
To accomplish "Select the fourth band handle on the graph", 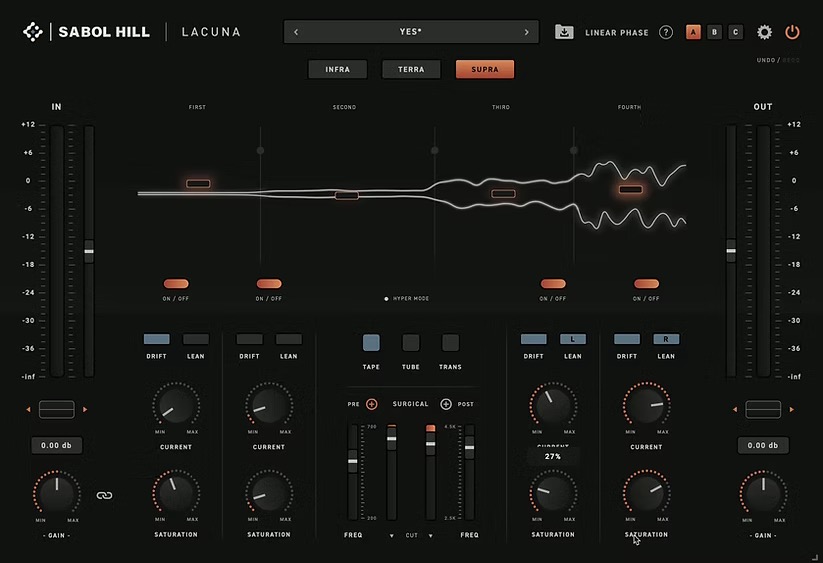I will (x=630, y=189).
